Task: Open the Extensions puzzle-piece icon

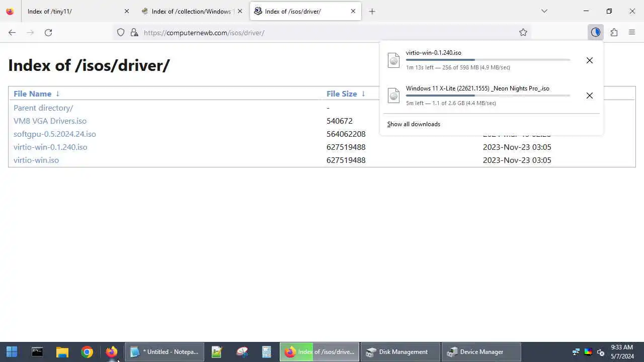Action: 614,32
